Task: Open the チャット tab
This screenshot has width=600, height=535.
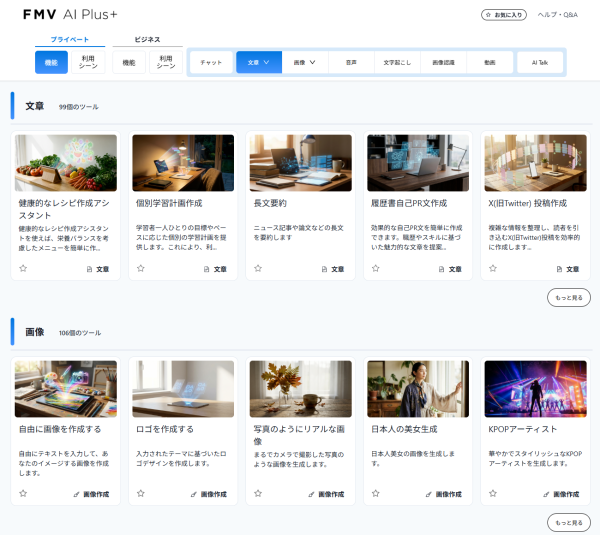Action: 211,62
